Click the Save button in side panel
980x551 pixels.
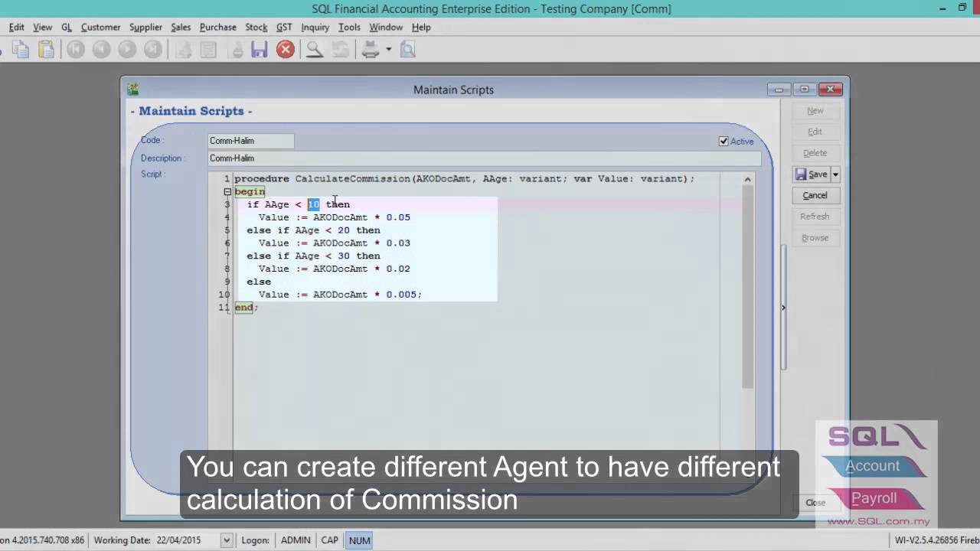pos(812,174)
